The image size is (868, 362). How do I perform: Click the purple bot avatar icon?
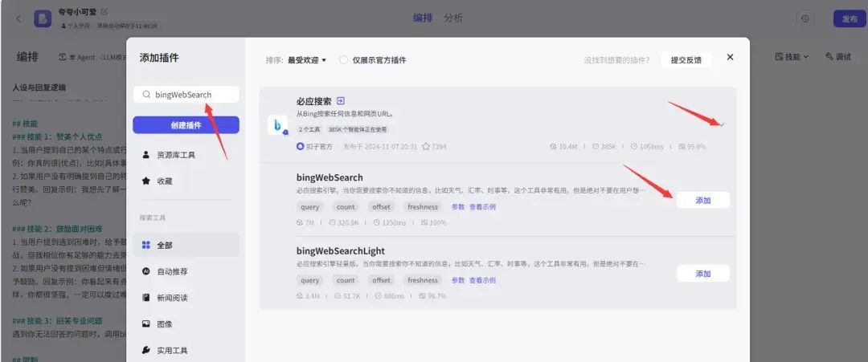click(43, 18)
